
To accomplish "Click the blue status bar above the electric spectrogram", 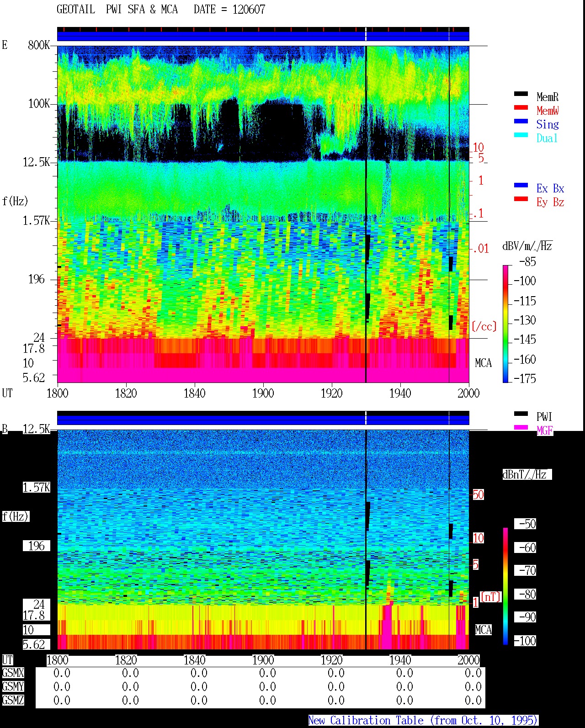I will click(x=263, y=36).
